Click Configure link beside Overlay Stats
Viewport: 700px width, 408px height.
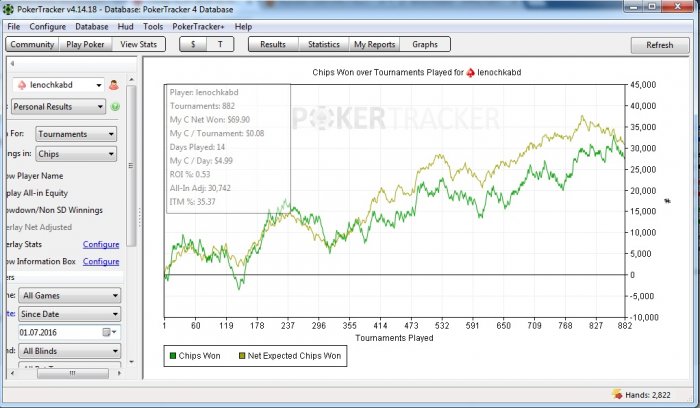click(101, 244)
